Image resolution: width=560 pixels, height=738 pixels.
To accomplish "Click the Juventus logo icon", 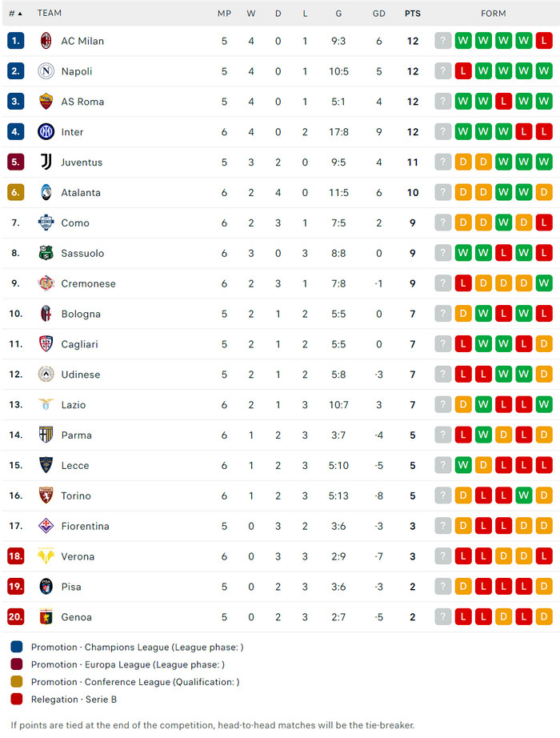I will pos(46,162).
